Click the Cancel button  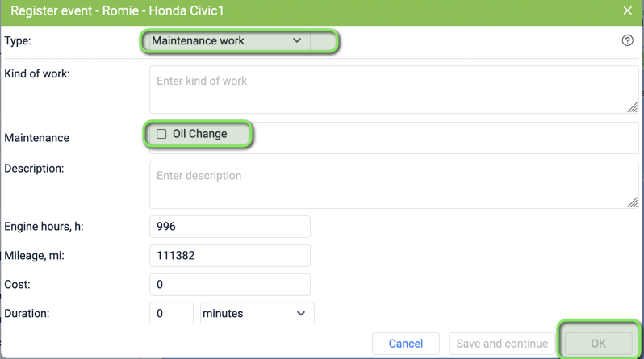406,344
